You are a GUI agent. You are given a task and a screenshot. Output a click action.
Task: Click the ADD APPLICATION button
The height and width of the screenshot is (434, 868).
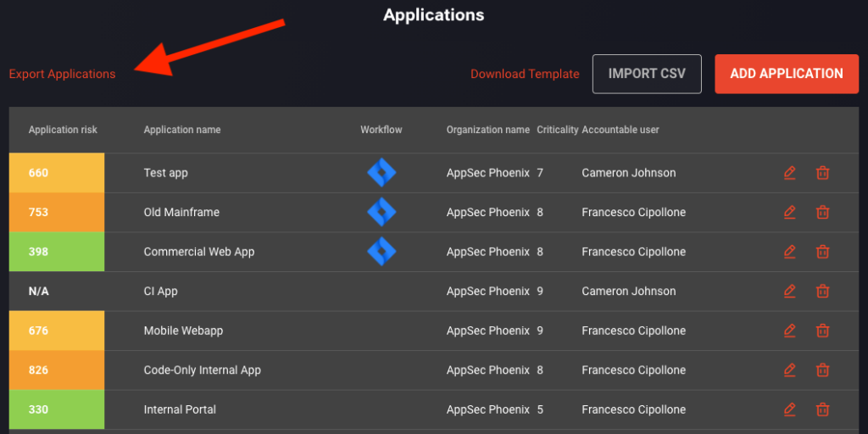[787, 74]
